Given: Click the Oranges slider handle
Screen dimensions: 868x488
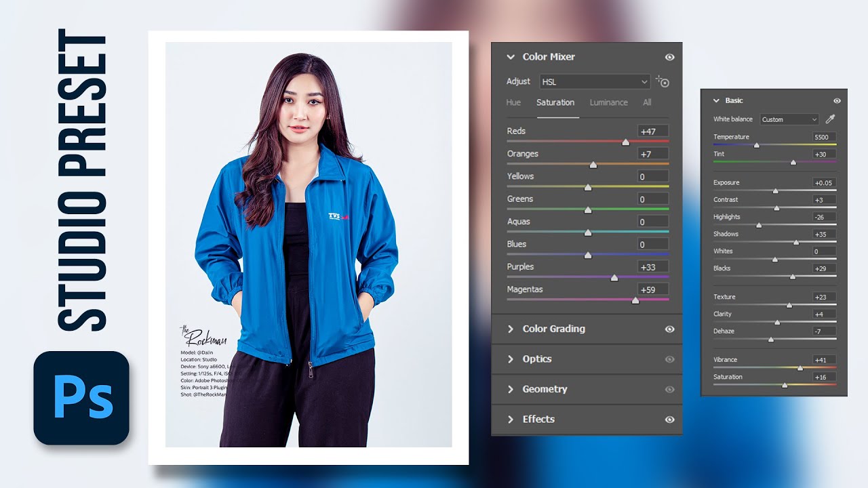Looking at the screenshot, I should [593, 165].
